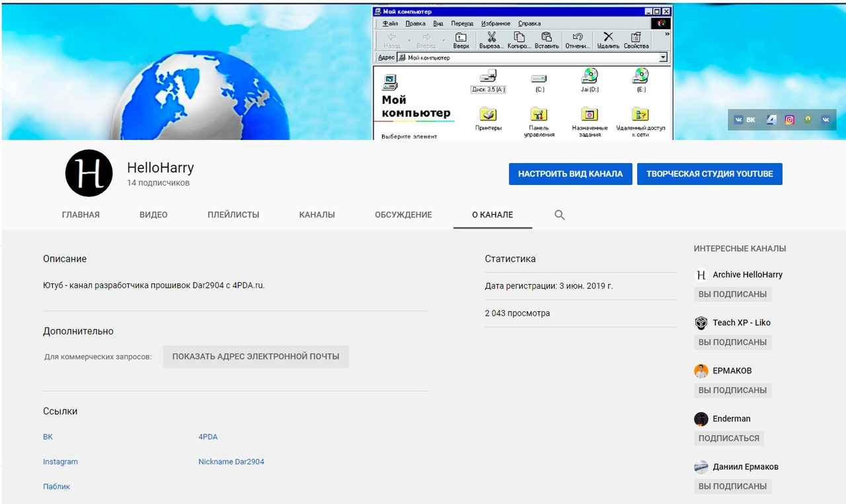Open channel search with the magnifier icon

point(559,215)
